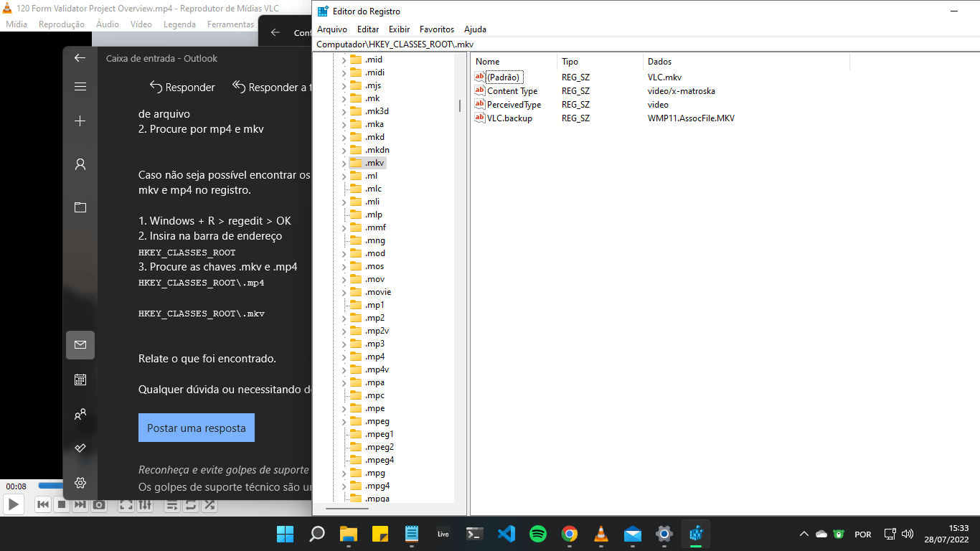Switch to Outlook Calendar icon
This screenshot has height=551, width=980.
pos(80,380)
